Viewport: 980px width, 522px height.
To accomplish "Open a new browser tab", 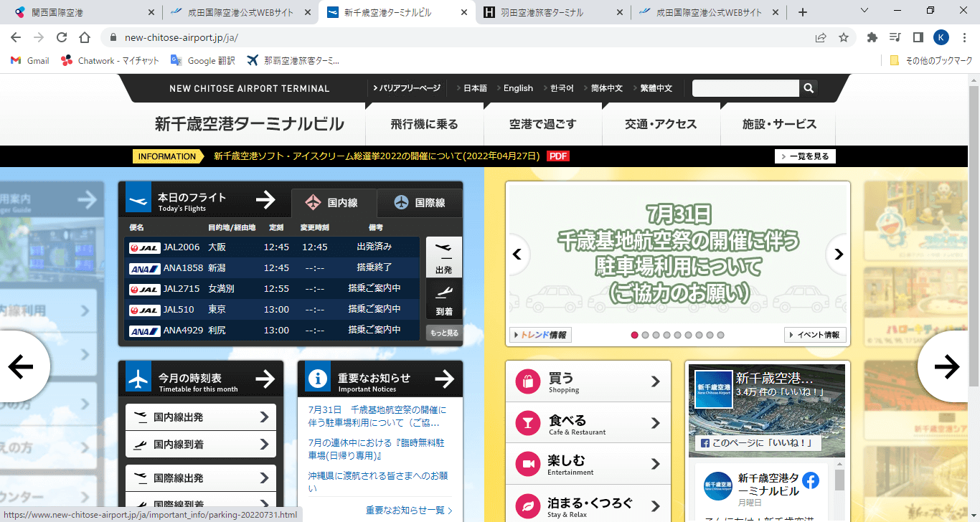I will point(803,12).
